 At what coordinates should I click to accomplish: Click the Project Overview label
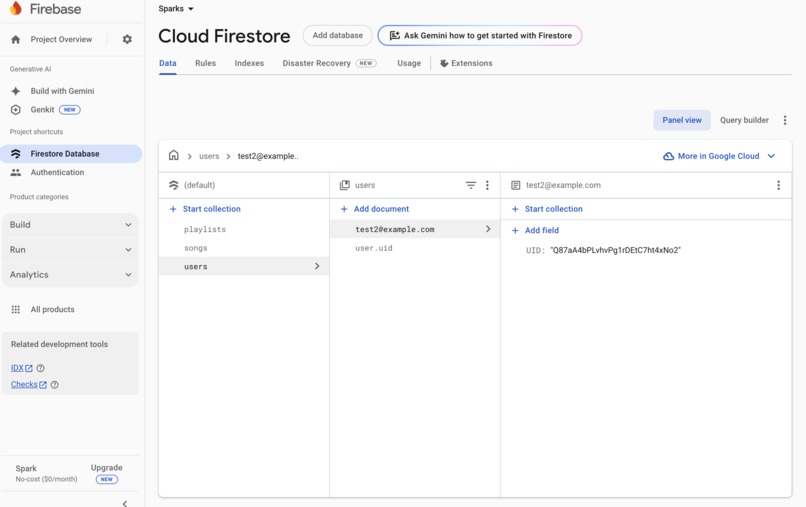[61, 39]
